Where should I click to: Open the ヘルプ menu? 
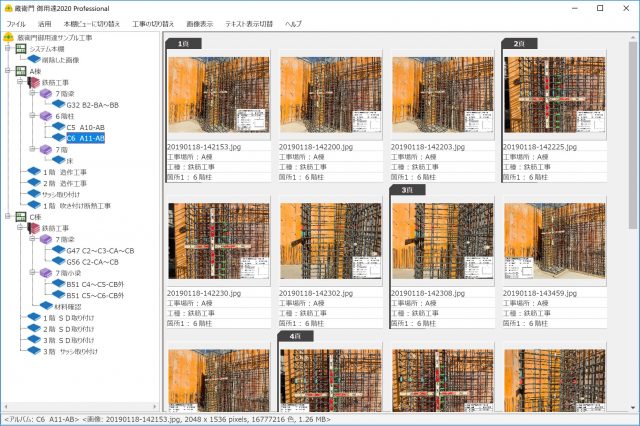293,22
